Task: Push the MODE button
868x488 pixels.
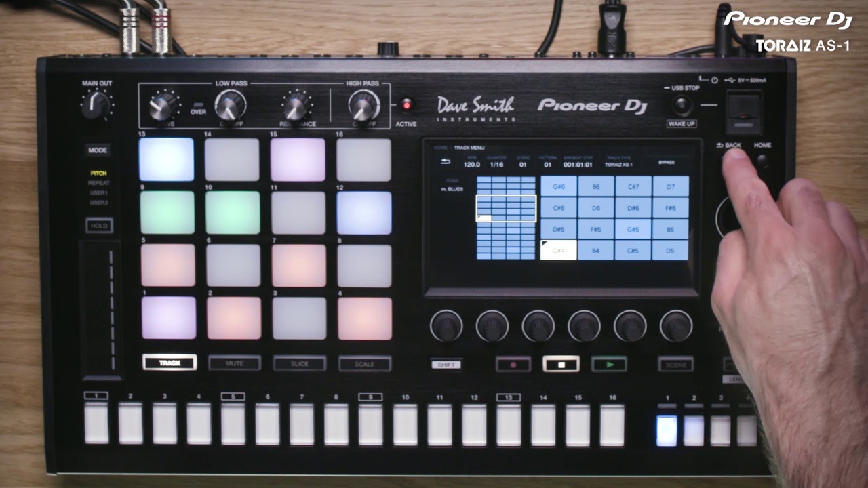Action: tap(98, 150)
